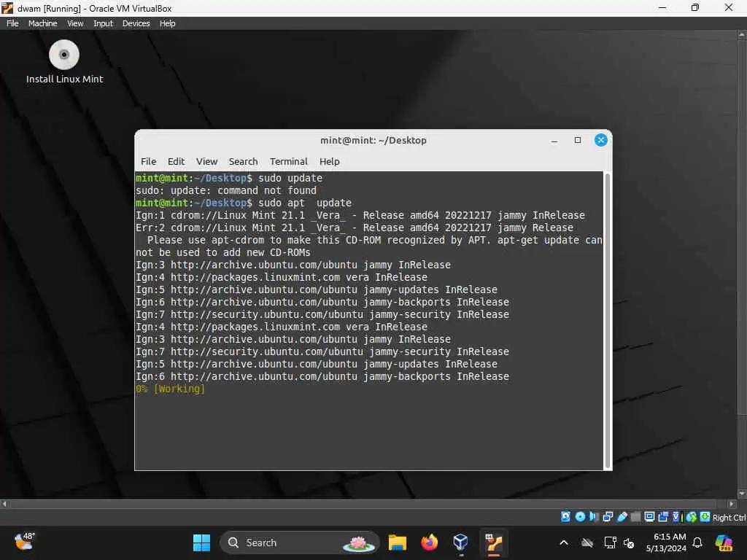Minimize the mint@mint terminal window
This screenshot has height=560, width=747.
554,141
